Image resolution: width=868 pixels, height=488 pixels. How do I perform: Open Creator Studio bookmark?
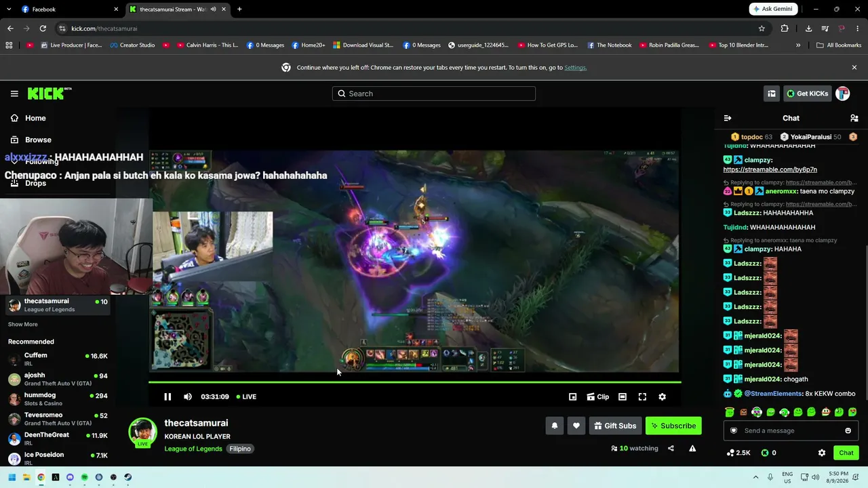tap(132, 45)
